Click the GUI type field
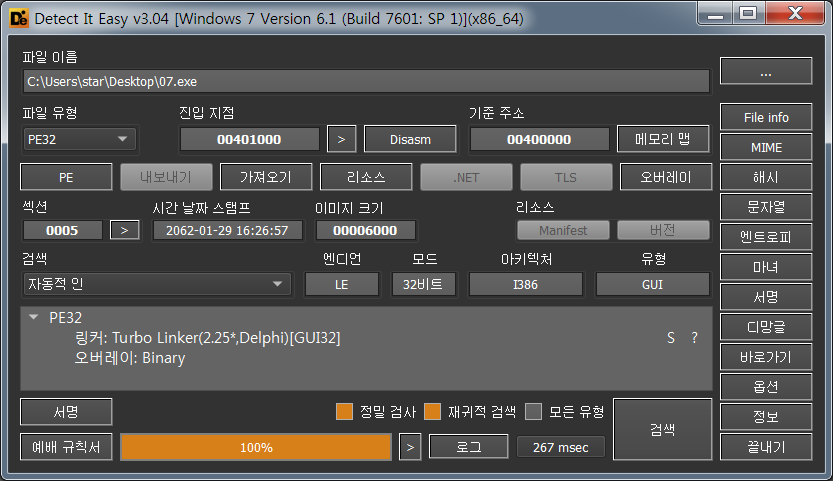The height and width of the screenshot is (481, 833). [652, 284]
